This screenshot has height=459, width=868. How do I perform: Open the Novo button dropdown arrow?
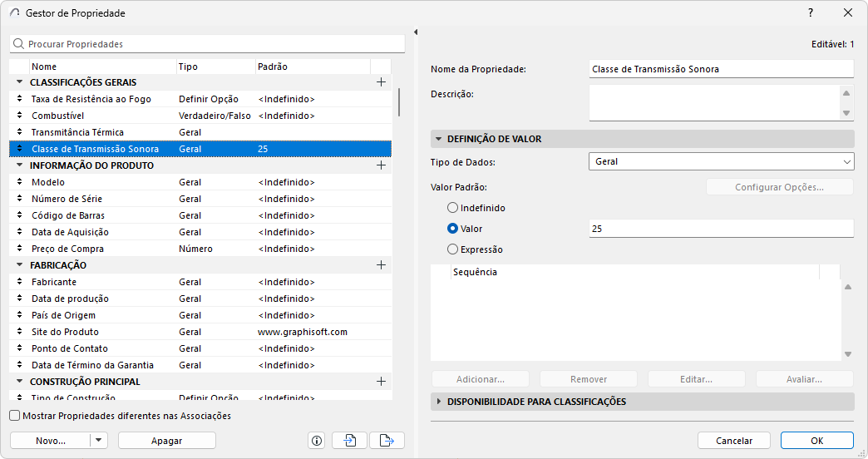click(x=99, y=441)
